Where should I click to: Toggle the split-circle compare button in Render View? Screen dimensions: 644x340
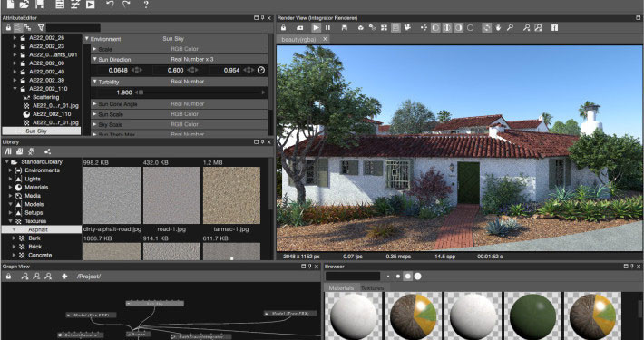click(x=447, y=28)
